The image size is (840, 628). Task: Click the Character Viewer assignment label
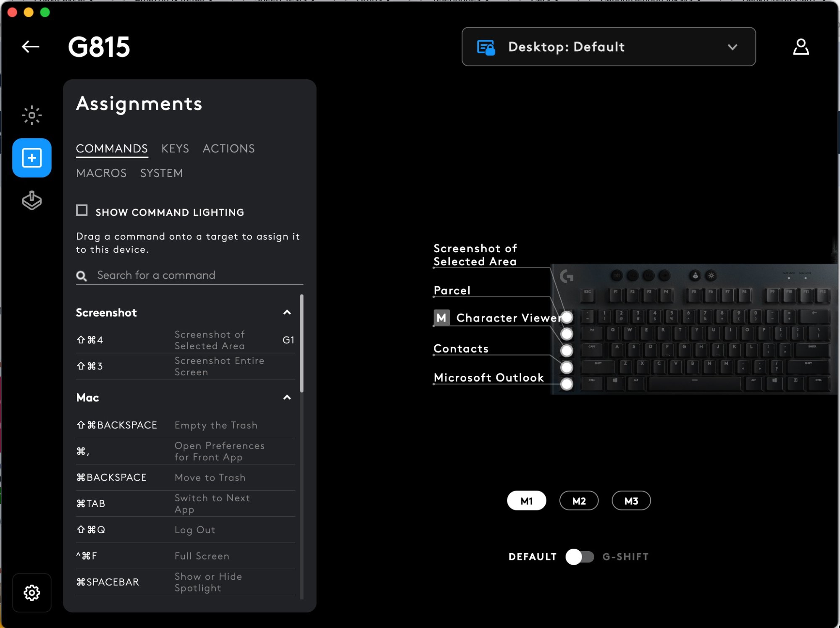(508, 318)
